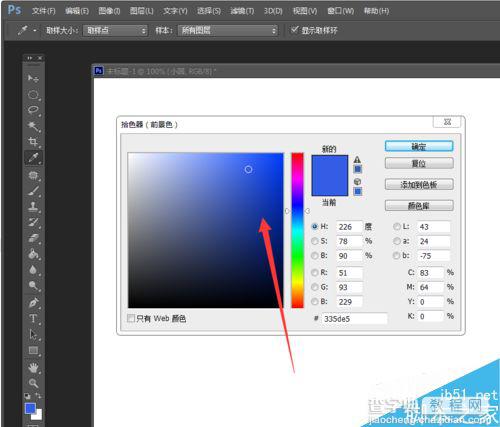
Task: Click the Add to Swatches button
Action: click(x=419, y=184)
